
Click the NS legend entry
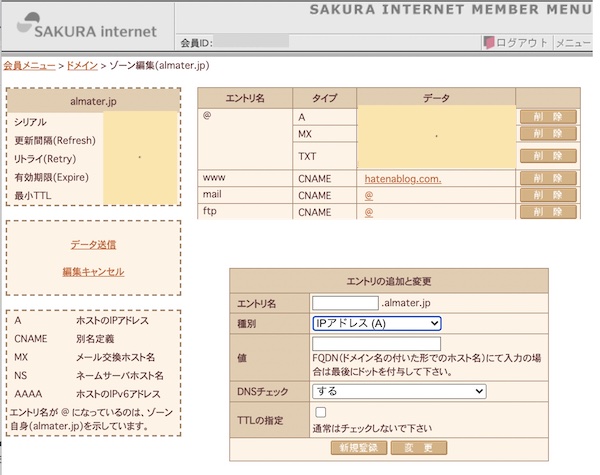[21, 375]
